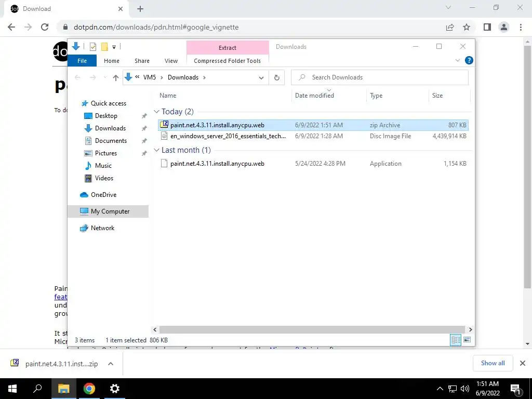The image size is (532, 399).
Task: Share this page icon in Chrome
Action: click(450, 27)
